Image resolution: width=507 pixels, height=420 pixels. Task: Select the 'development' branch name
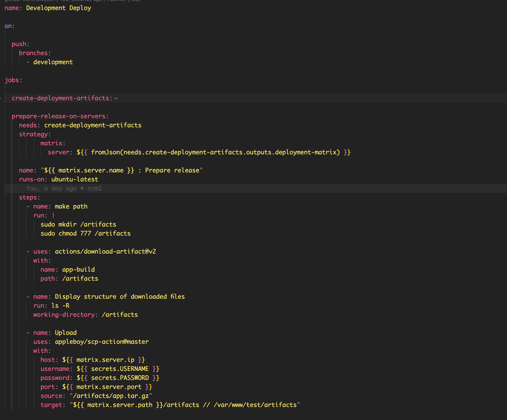pyautogui.click(x=53, y=62)
